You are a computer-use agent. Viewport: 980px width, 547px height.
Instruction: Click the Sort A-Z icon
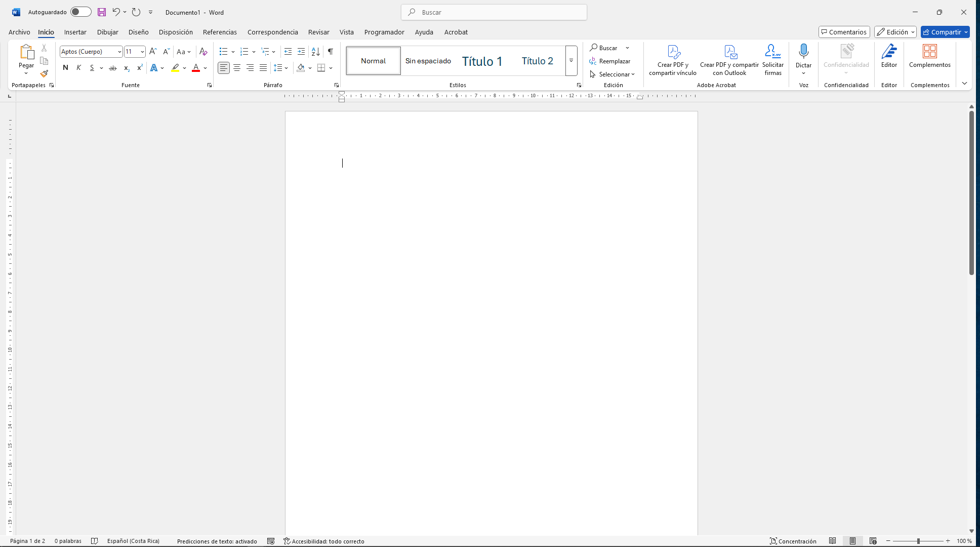(315, 52)
